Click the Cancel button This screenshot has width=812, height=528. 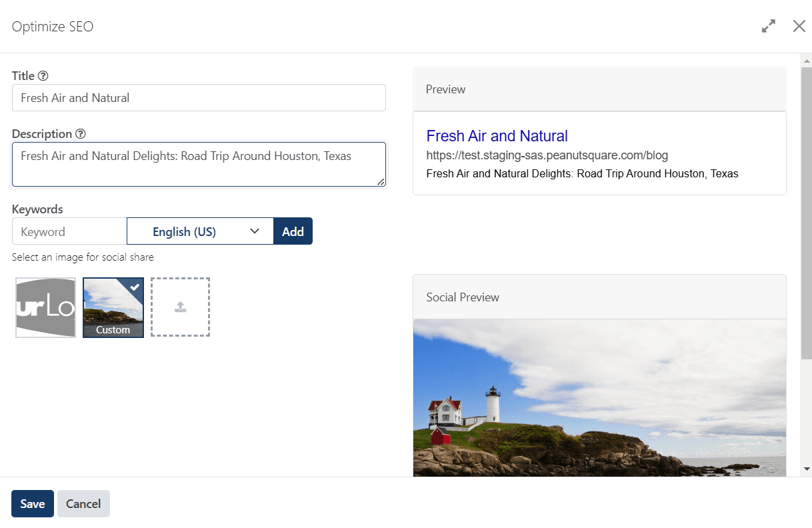[x=83, y=504]
